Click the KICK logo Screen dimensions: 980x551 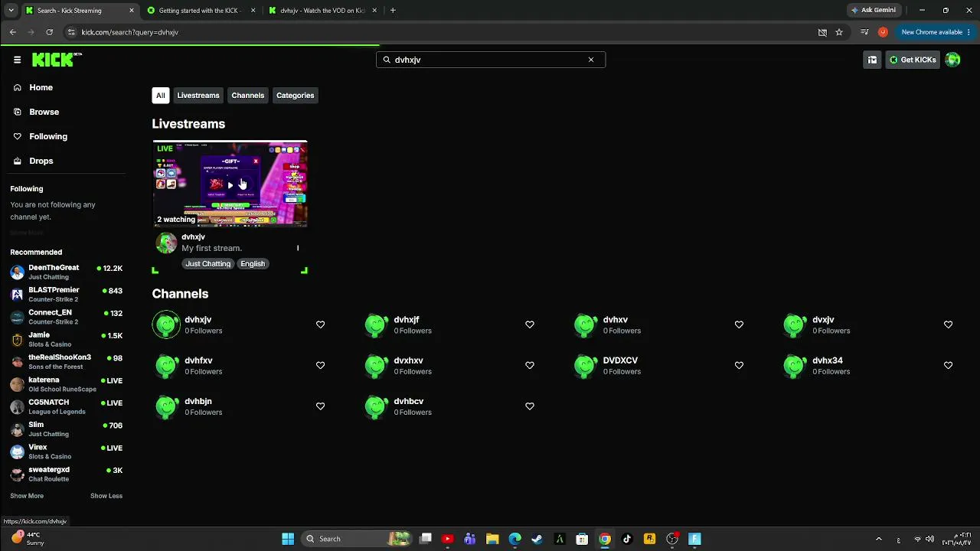[x=56, y=60]
